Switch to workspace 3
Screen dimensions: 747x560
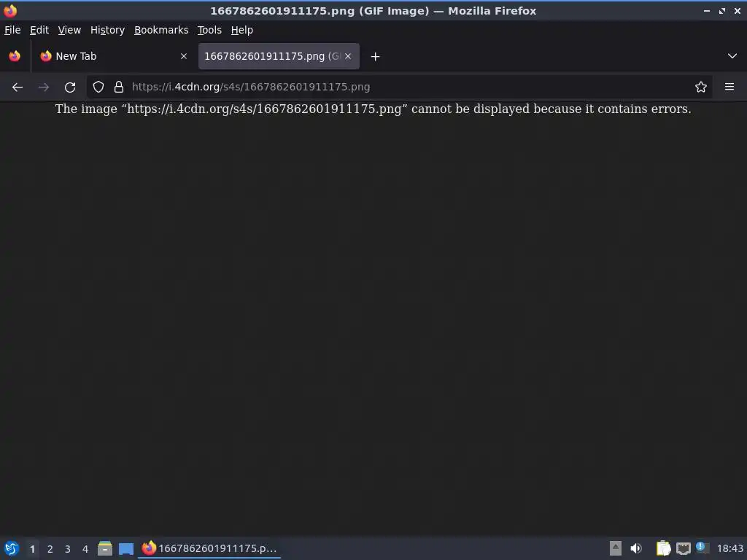(68, 549)
